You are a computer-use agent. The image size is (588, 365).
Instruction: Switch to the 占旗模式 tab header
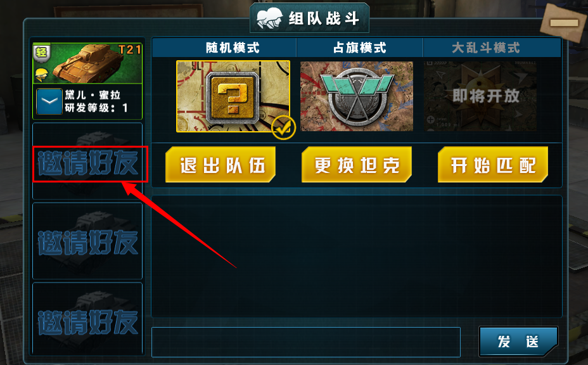(360, 48)
